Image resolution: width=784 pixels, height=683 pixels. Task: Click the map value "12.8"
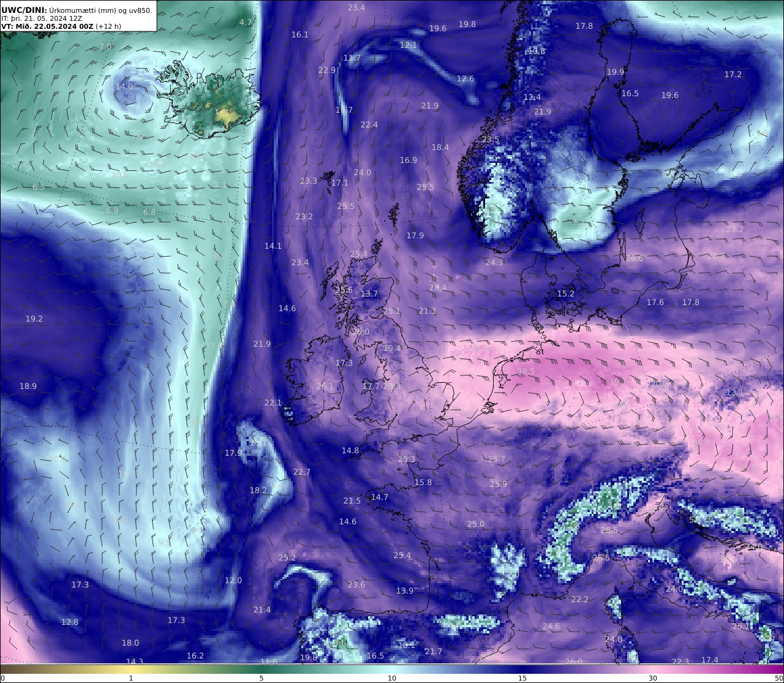click(x=70, y=622)
